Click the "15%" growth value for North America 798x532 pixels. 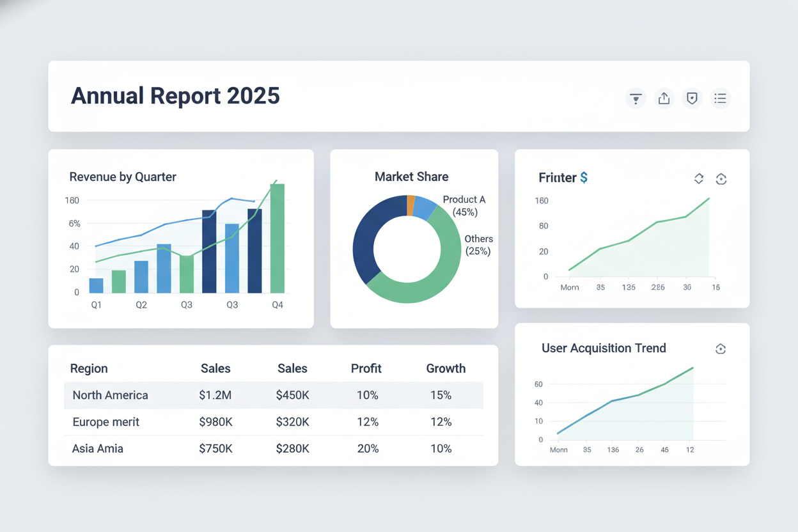point(441,395)
